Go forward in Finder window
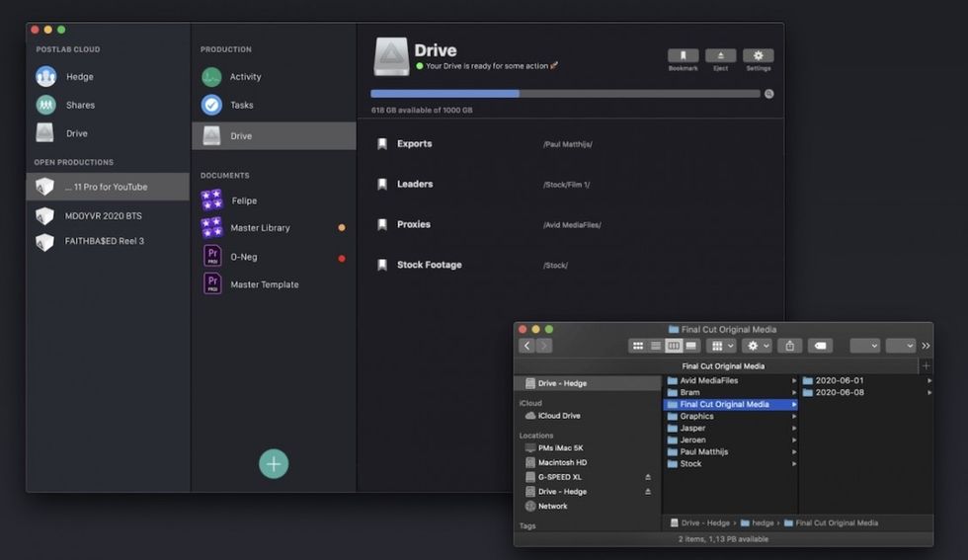This screenshot has height=560, width=968. pyautogui.click(x=544, y=346)
